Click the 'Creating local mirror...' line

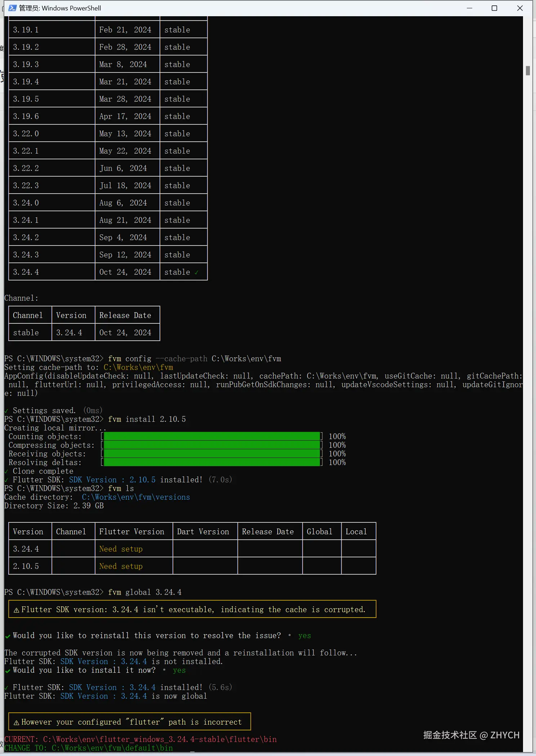click(55, 428)
